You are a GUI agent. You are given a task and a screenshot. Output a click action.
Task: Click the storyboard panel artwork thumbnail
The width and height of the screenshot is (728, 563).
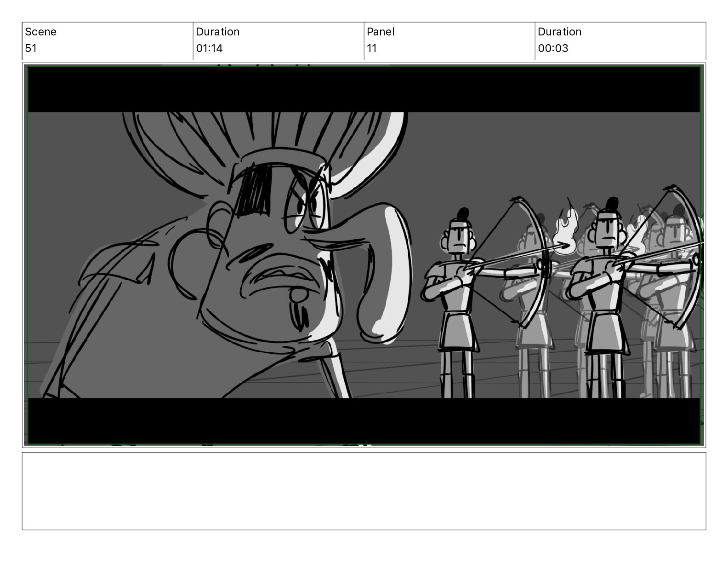[364, 255]
